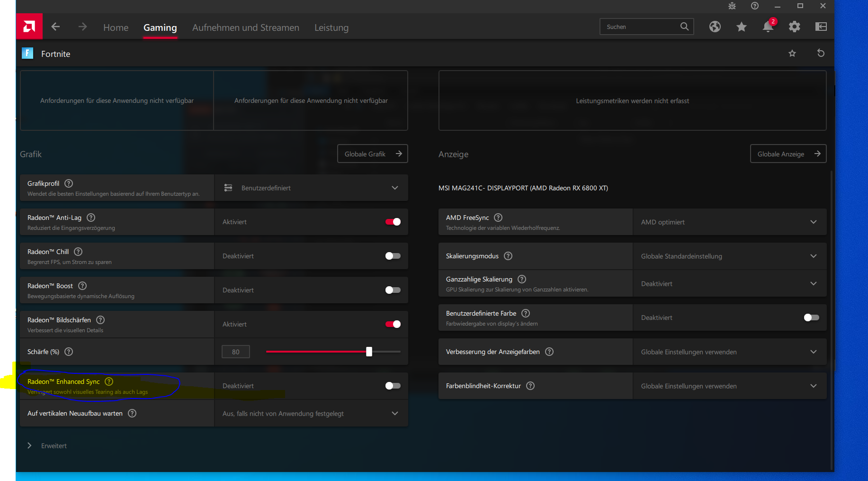Image resolution: width=868 pixels, height=481 pixels.
Task: Show help for Skalierungsmodus
Action: pyautogui.click(x=508, y=256)
